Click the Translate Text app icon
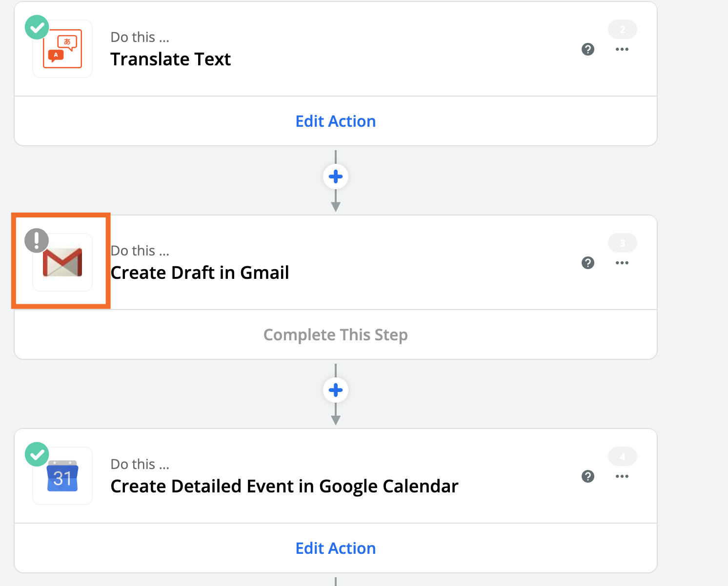 (x=62, y=49)
